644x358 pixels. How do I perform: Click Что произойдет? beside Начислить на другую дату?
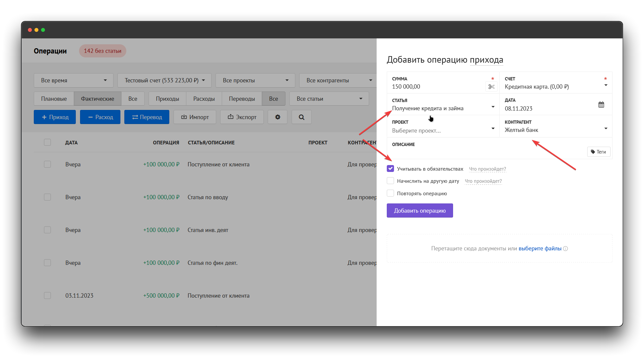click(x=483, y=181)
